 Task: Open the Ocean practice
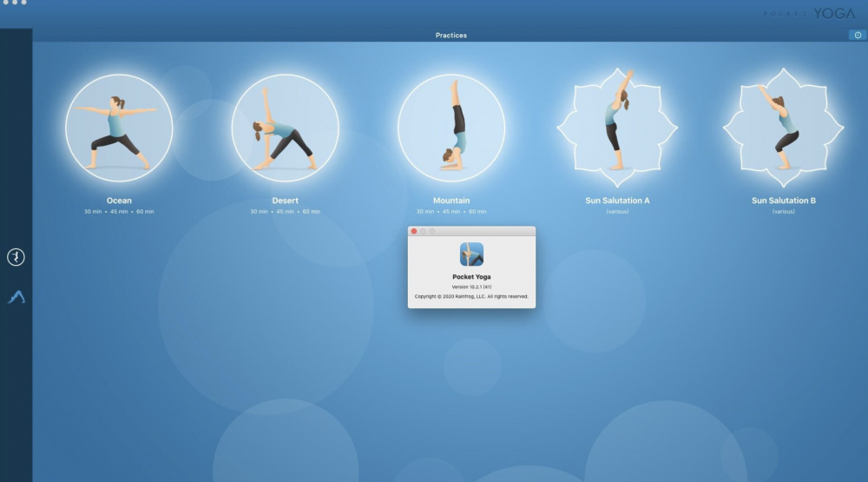tap(119, 128)
